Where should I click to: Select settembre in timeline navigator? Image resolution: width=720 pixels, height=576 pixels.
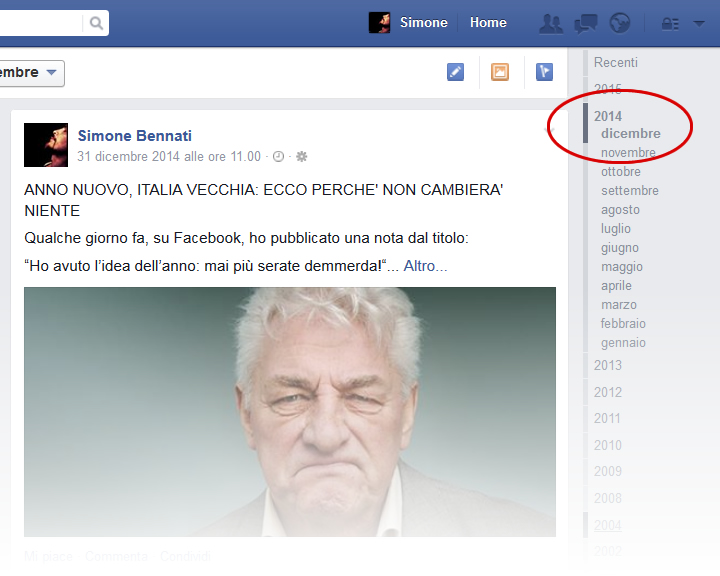click(x=630, y=191)
